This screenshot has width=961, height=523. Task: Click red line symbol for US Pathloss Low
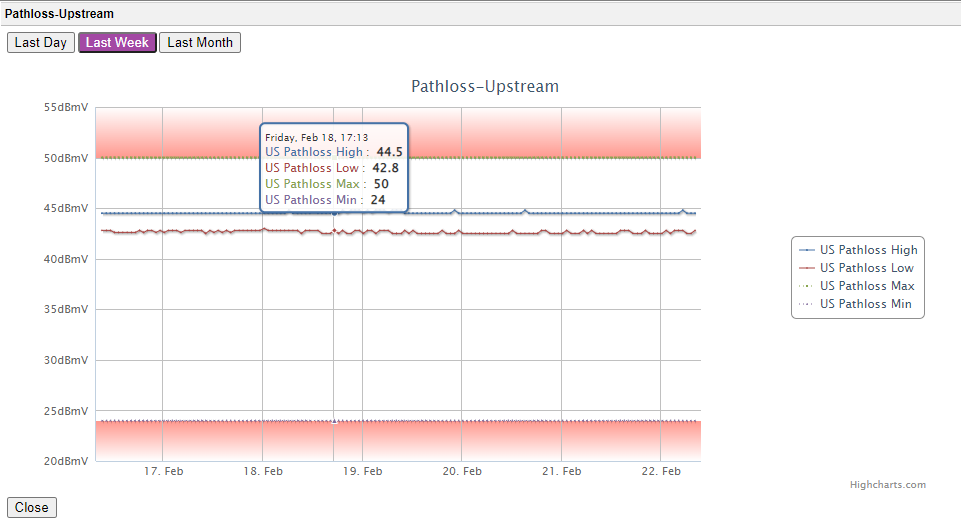pos(806,268)
